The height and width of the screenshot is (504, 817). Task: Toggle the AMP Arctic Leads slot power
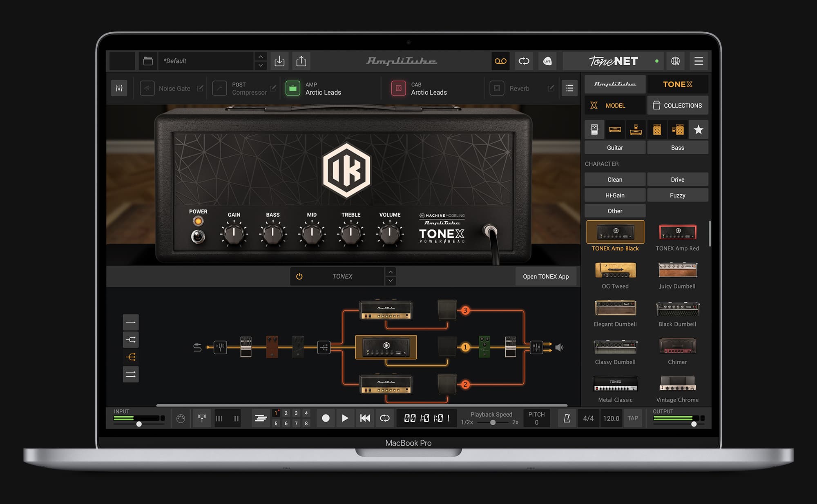click(x=292, y=88)
